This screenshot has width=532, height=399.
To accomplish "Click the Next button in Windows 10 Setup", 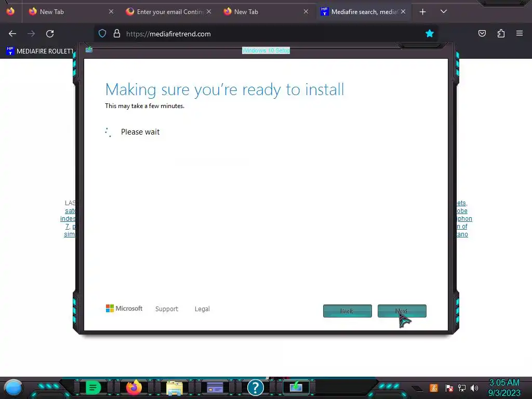I will coord(402,311).
